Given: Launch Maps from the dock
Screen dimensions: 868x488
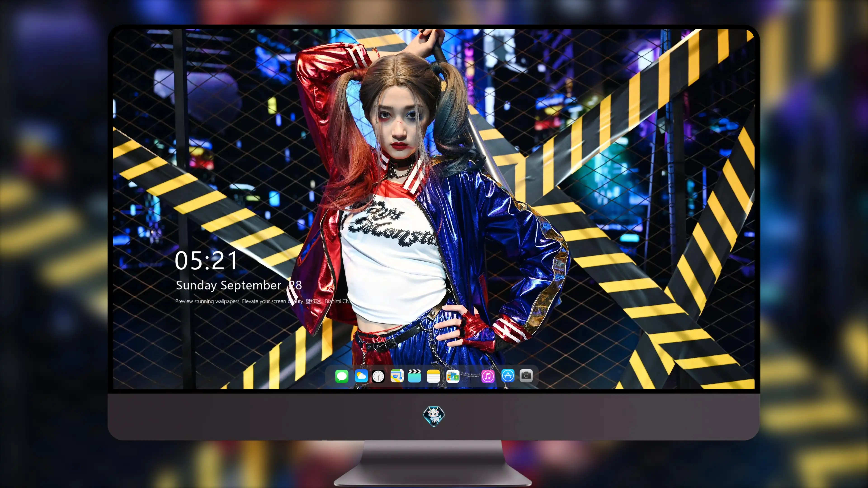Looking at the screenshot, I should pyautogui.click(x=397, y=376).
